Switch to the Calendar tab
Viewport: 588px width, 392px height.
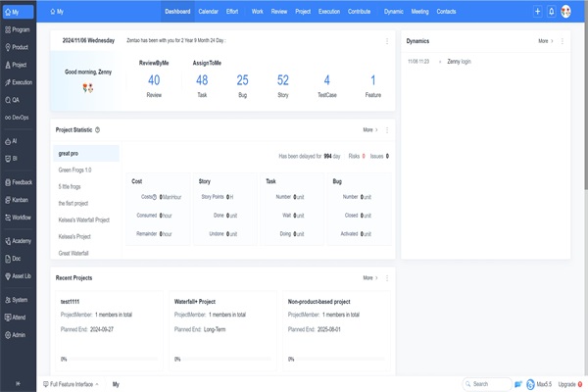pos(208,11)
